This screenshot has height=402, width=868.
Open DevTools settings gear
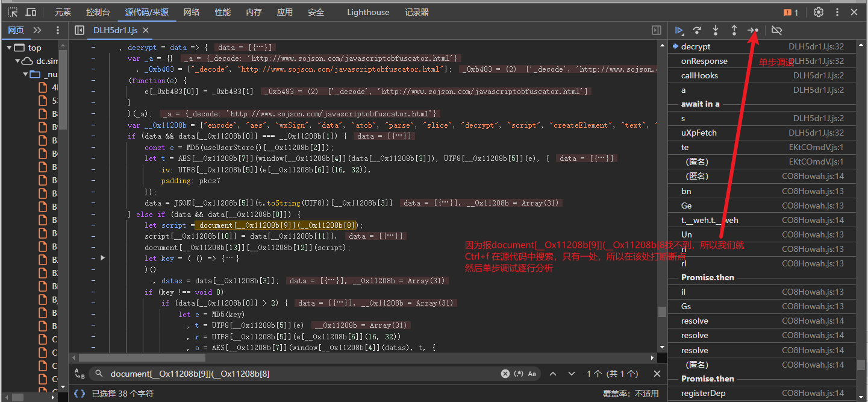coord(819,12)
